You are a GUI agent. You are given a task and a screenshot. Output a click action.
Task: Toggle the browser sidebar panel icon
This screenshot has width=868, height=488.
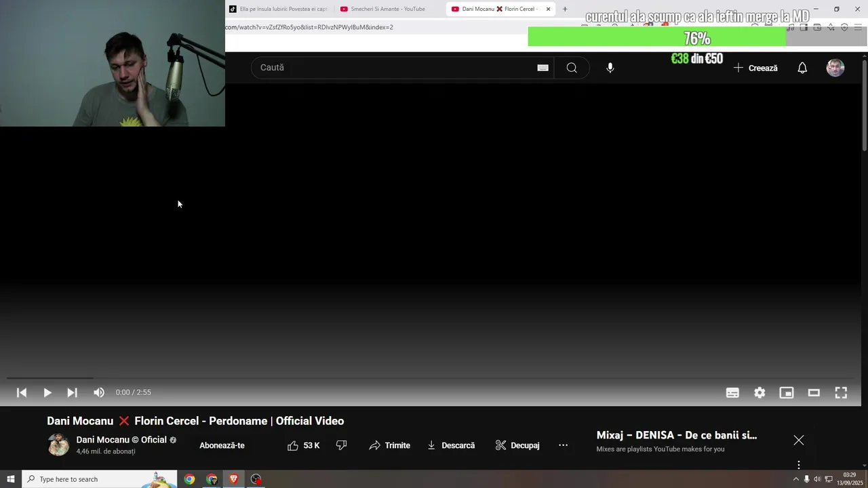[804, 28]
